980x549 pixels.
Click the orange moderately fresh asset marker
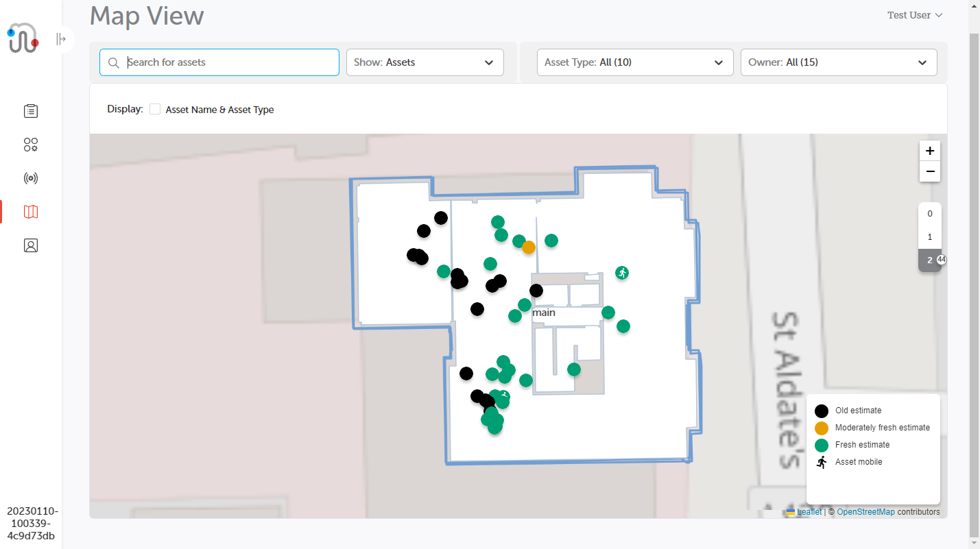coord(528,247)
